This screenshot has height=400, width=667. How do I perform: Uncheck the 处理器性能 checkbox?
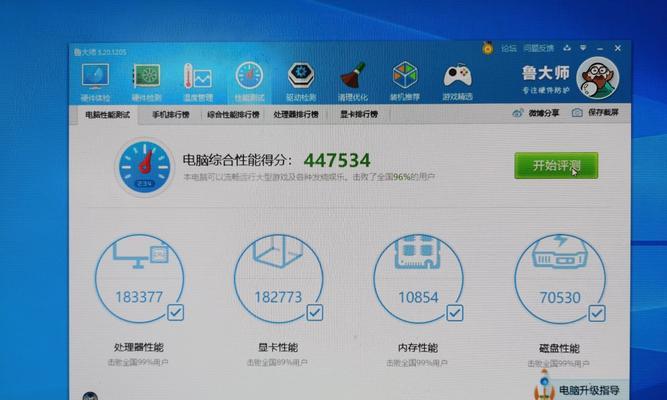[175, 312]
